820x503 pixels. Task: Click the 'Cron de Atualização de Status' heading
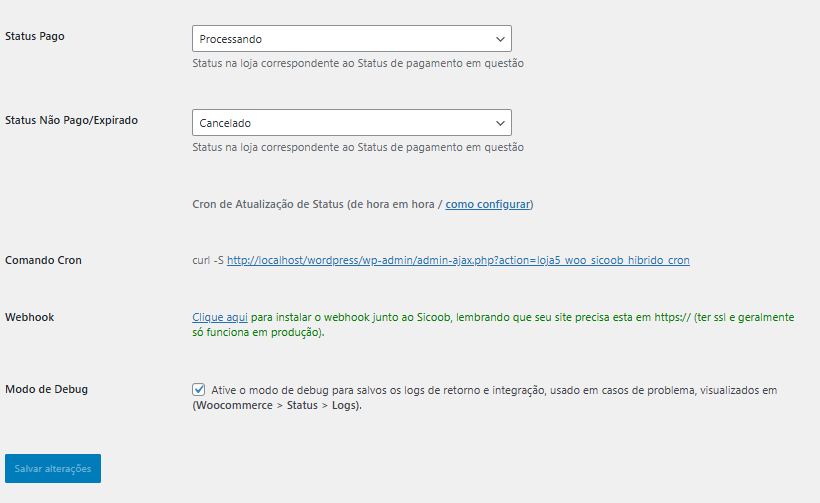click(x=268, y=204)
